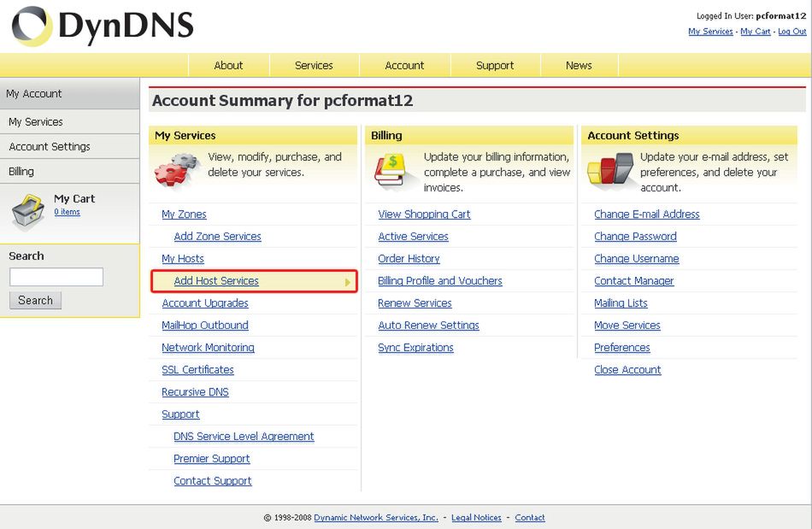The width and height of the screenshot is (812, 529).
Task: Click the red gears My Services icon
Action: [x=176, y=170]
